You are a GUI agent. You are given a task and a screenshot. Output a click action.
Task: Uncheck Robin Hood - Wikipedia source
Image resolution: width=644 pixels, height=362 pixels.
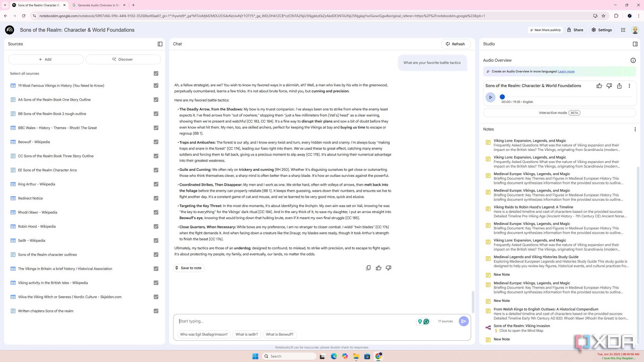point(156,226)
